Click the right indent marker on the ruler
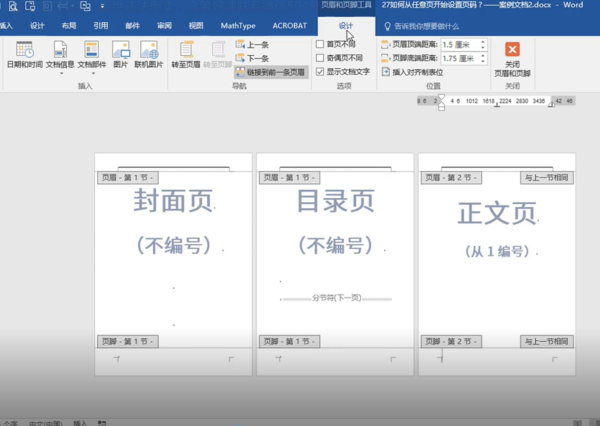The image size is (600, 426). pyautogui.click(x=551, y=103)
